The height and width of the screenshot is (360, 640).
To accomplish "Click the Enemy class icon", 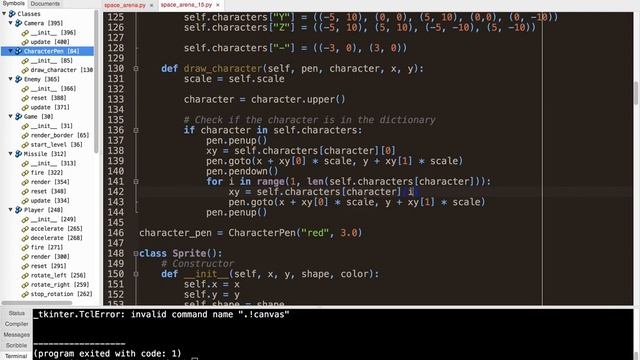I will [18, 79].
